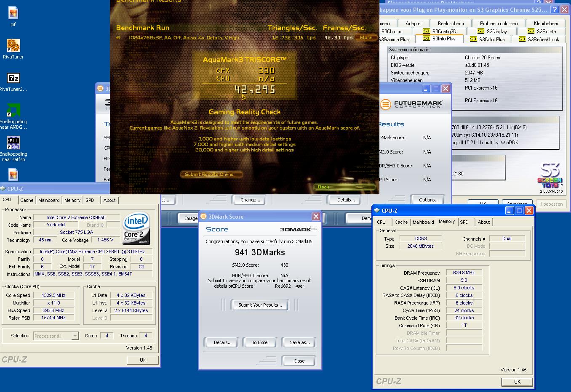Click OK in right CPU-Z window

517,382
